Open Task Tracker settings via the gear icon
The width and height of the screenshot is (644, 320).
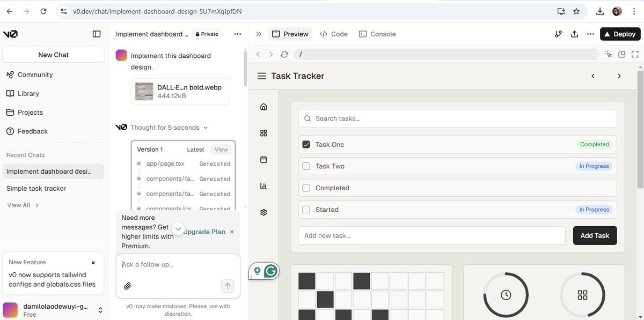(x=264, y=212)
